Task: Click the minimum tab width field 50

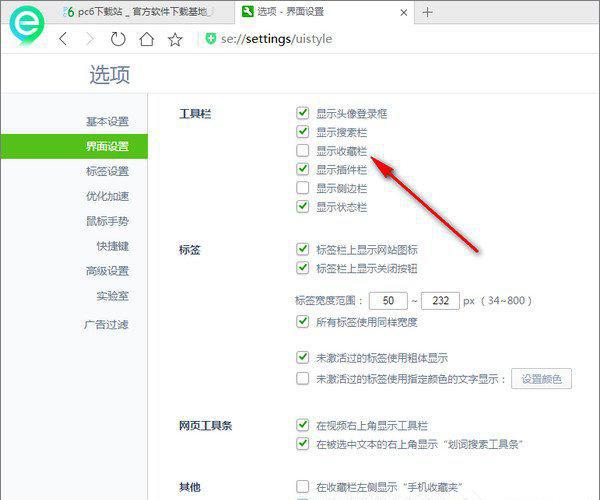Action: pos(388,301)
